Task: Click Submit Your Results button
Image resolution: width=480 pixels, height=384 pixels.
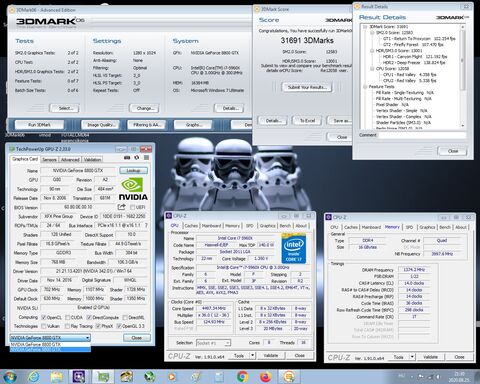Action: point(307,87)
